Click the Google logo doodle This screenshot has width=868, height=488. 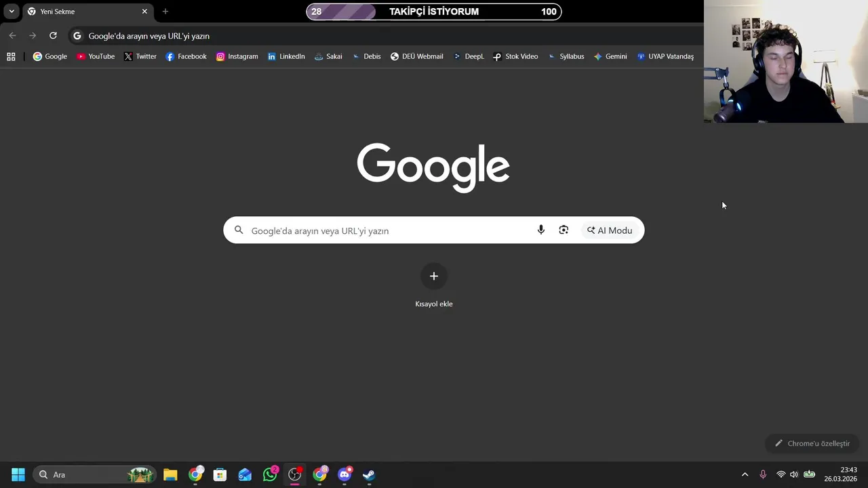point(433,167)
